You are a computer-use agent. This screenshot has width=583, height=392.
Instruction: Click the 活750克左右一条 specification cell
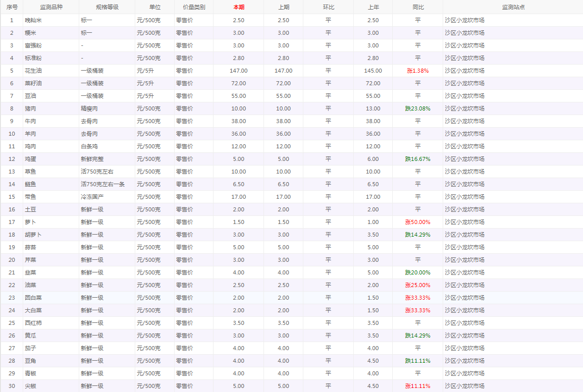pos(102,184)
